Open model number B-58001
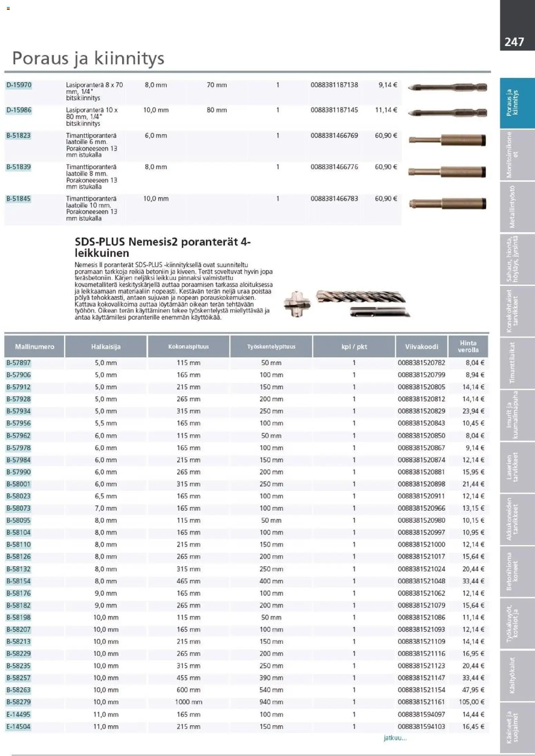Viewport: 535px width, 756px height. coord(19,484)
